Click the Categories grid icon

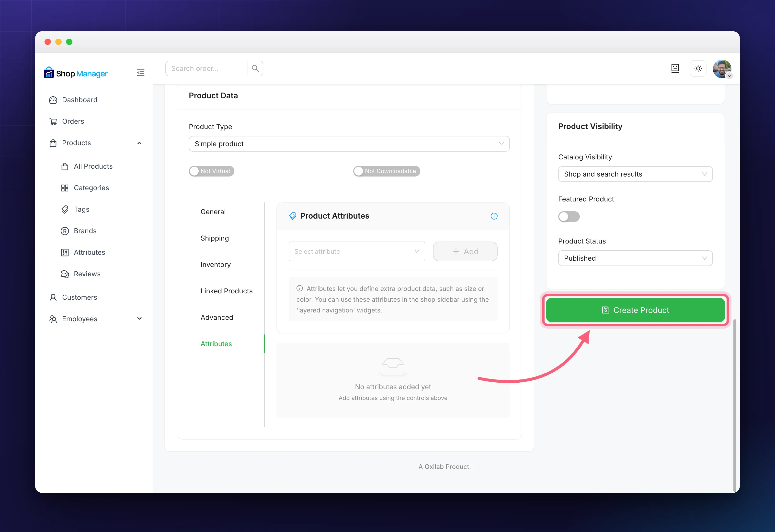[x=65, y=188]
